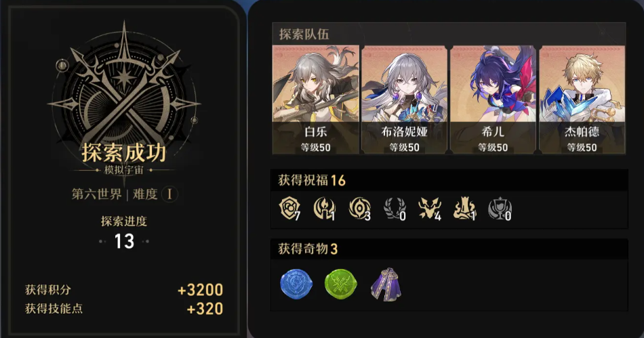The width and height of the screenshot is (644, 338).
Task: Click the crossed swords 探索成功 emblem
Action: coord(124,94)
